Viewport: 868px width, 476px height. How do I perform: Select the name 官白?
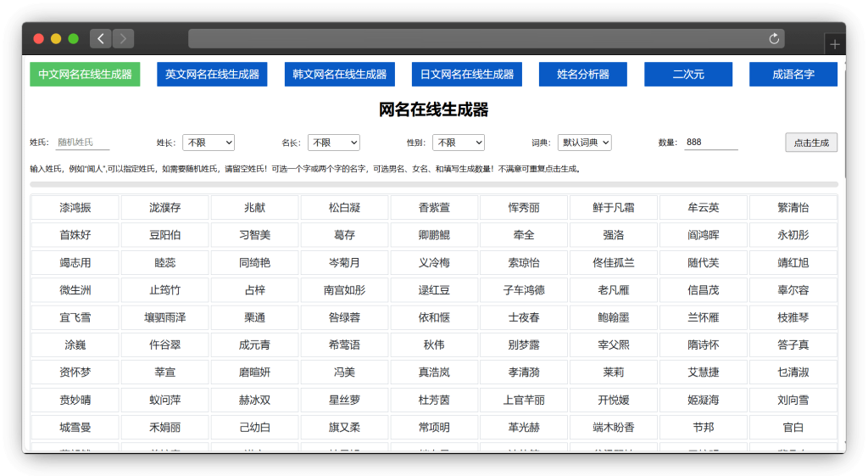[x=793, y=428]
